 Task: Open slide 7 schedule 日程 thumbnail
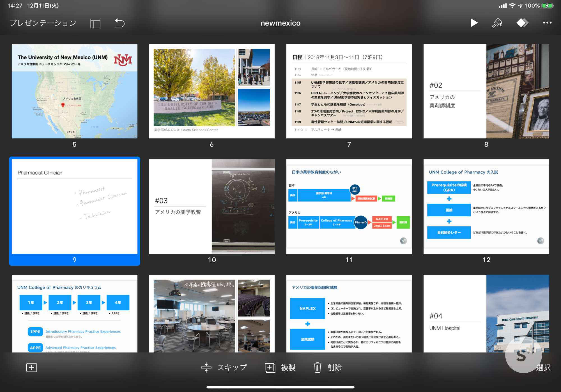[349, 91]
